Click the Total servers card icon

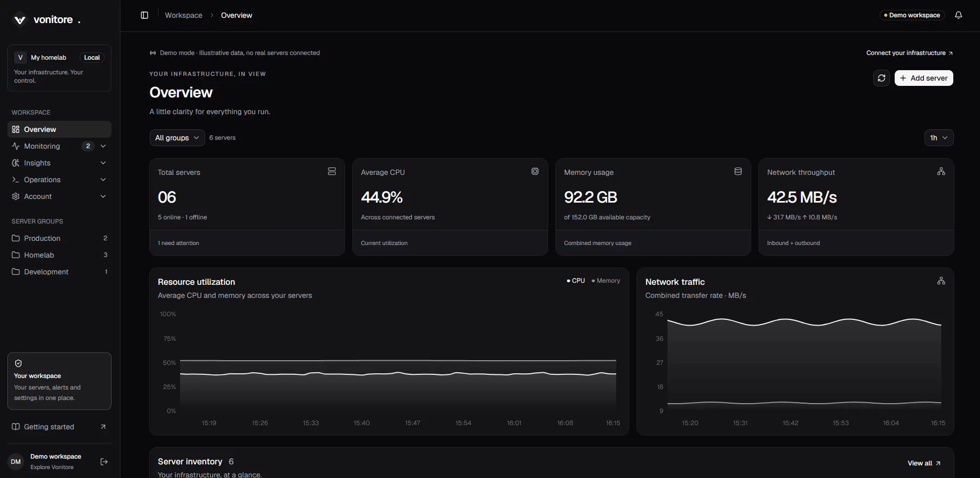click(332, 171)
